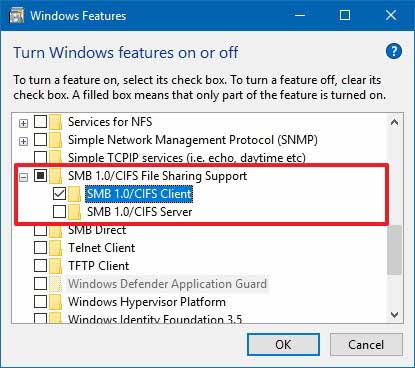Image resolution: width=415 pixels, height=368 pixels.
Task: Click the Windows Hypervisor Platform folder icon
Action: coord(55,302)
